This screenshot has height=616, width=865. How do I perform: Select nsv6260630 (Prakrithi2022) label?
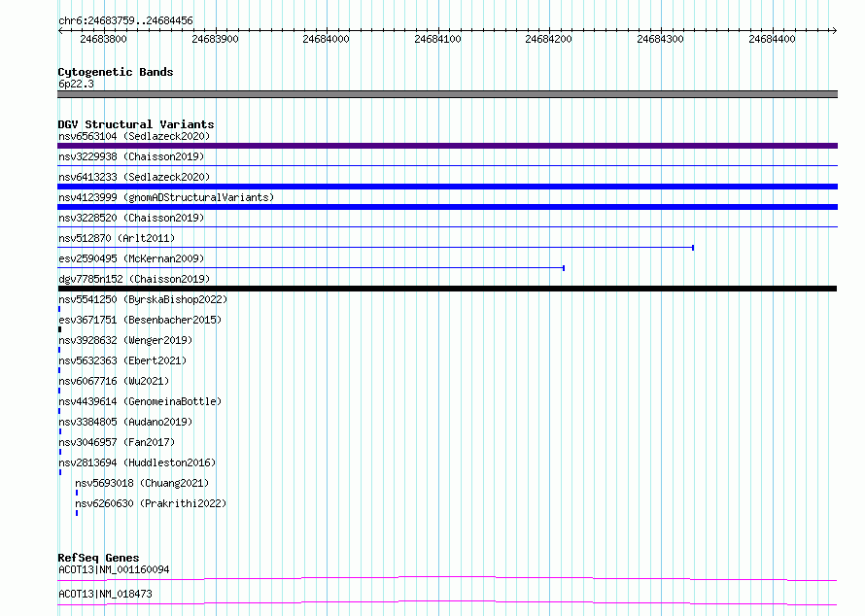152,503
